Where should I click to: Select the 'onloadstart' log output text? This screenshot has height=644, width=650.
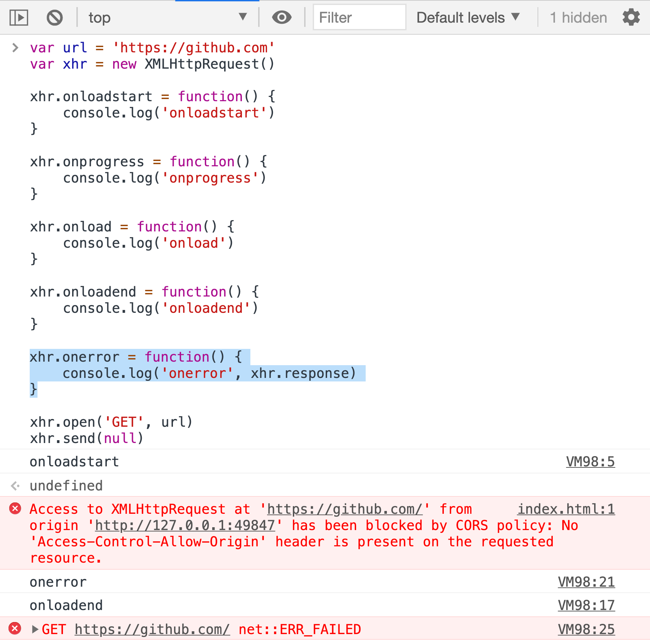coord(74,461)
